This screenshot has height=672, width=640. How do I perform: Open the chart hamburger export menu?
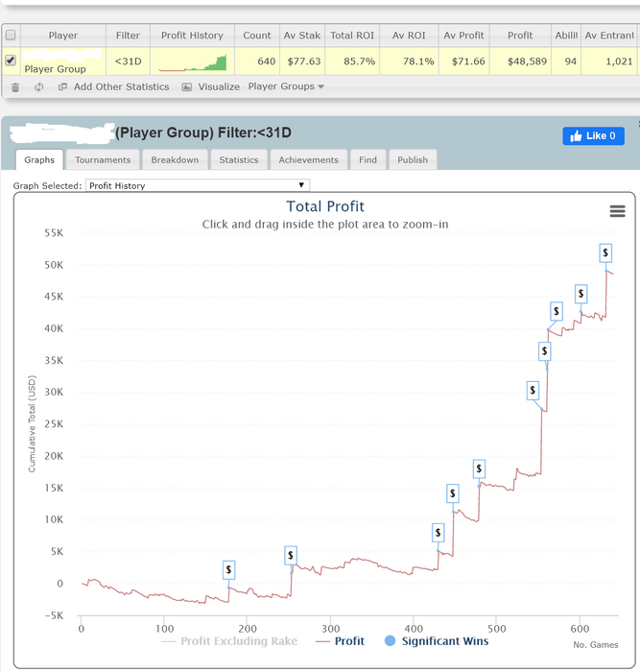point(617,211)
